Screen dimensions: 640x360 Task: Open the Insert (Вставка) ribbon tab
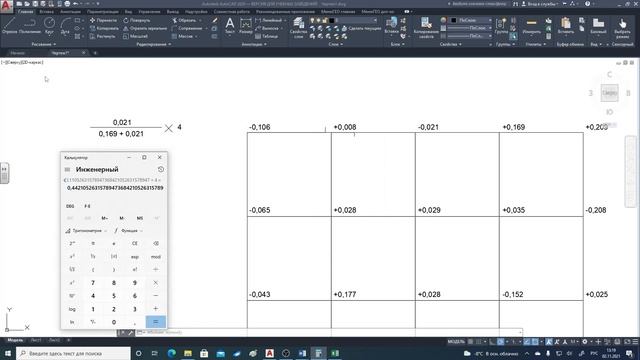46,12
